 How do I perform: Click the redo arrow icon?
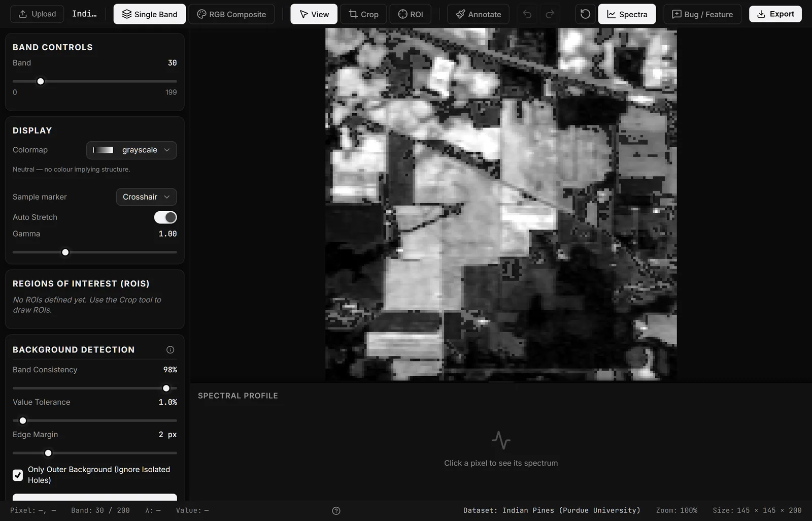coord(550,14)
